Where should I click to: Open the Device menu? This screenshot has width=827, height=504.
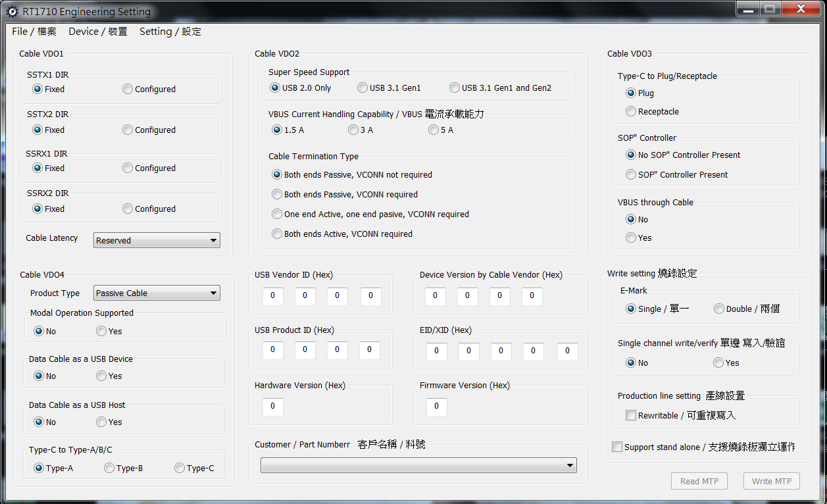point(97,32)
